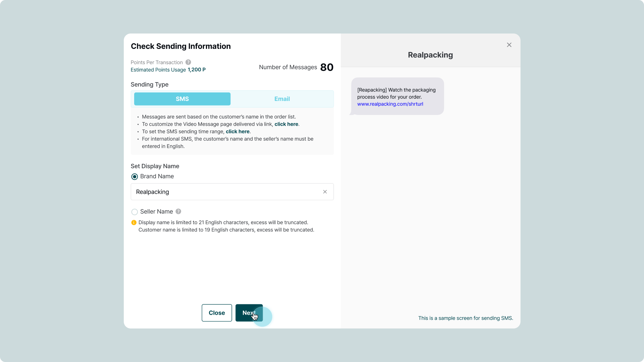Image resolution: width=644 pixels, height=362 pixels.
Task: Open the realpacking.com short URL in preview
Action: 390,104
